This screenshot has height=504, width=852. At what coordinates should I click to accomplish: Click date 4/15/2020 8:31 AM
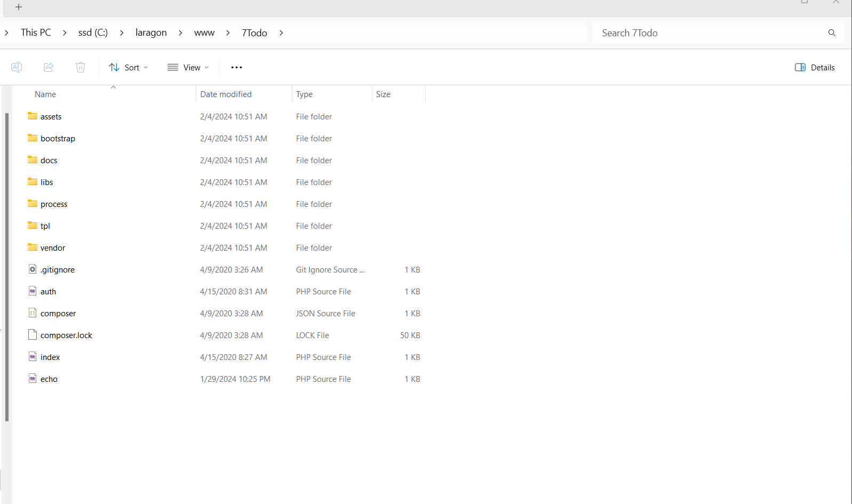click(234, 292)
